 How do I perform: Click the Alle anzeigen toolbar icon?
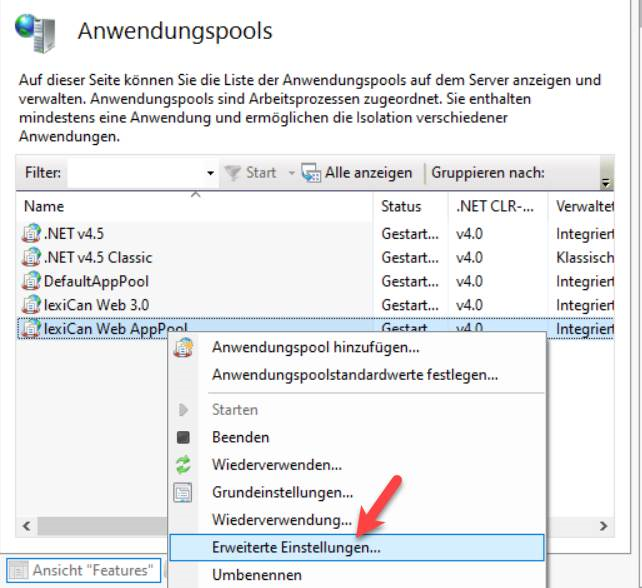point(311,173)
